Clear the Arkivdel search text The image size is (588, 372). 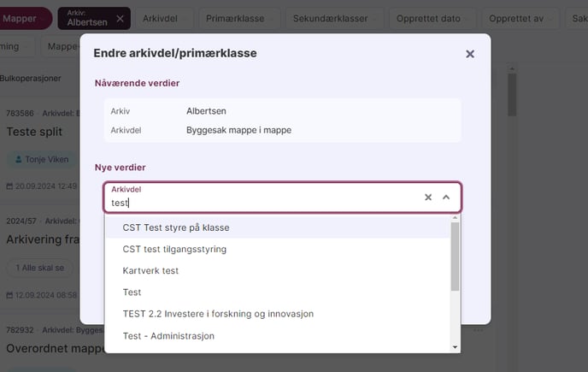click(x=428, y=197)
